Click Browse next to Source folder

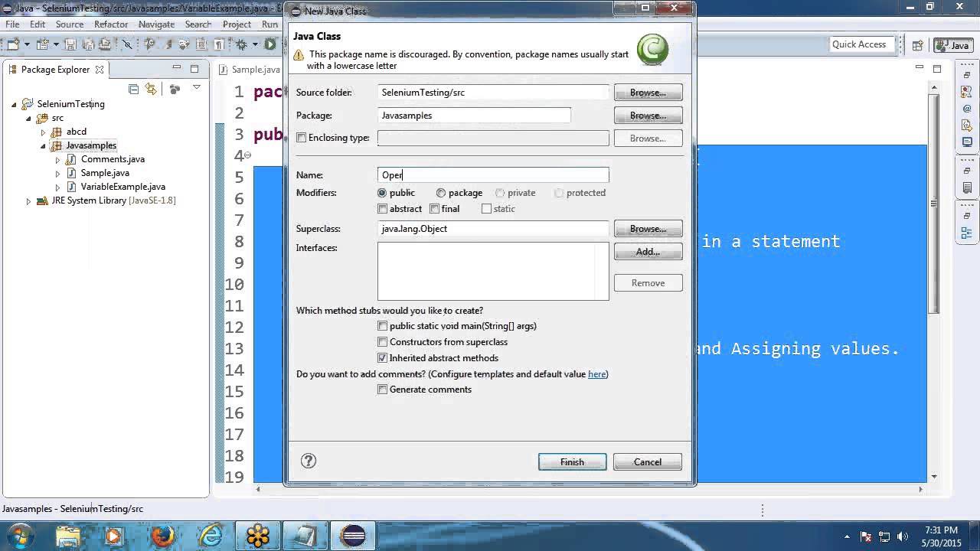(x=648, y=93)
